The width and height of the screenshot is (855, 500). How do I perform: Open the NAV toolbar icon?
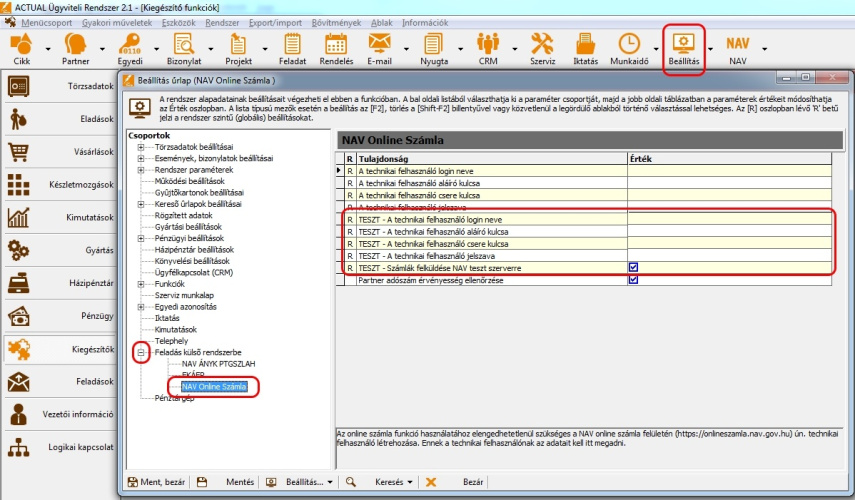pyautogui.click(x=738, y=47)
